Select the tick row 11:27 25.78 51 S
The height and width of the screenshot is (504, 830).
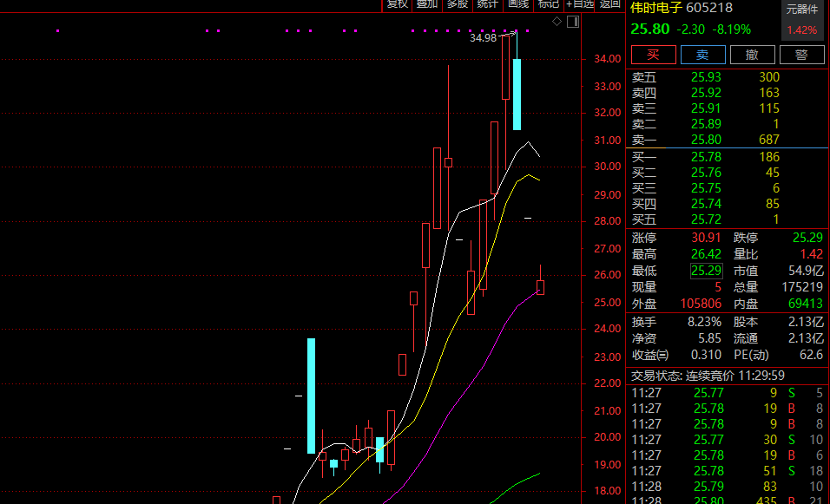coord(728,471)
